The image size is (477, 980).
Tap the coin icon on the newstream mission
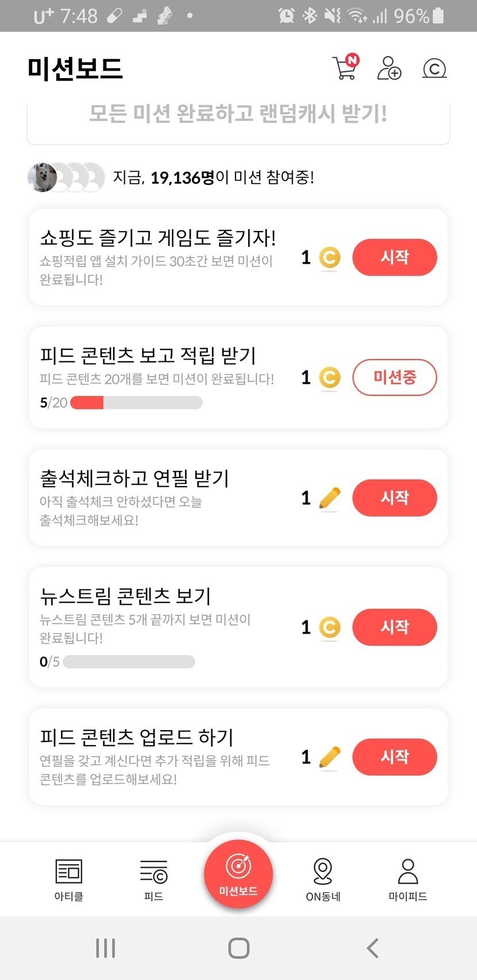coord(329,627)
